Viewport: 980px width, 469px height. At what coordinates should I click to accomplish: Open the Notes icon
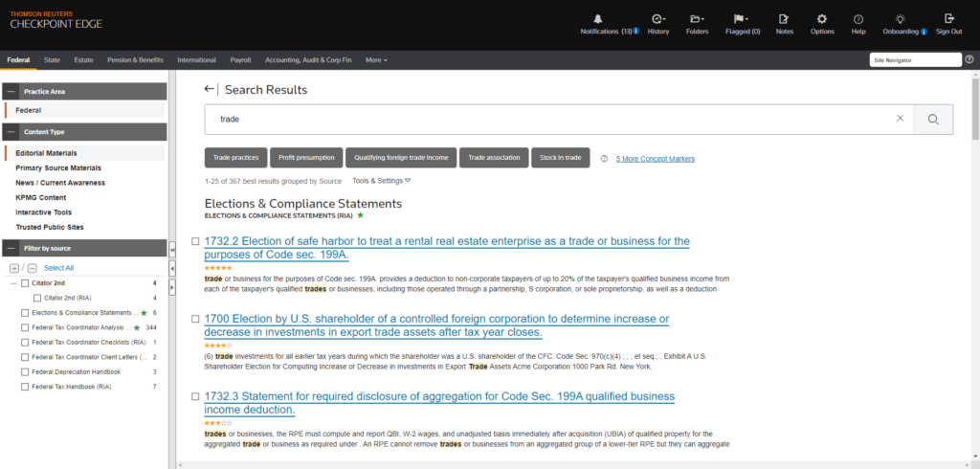click(x=784, y=18)
